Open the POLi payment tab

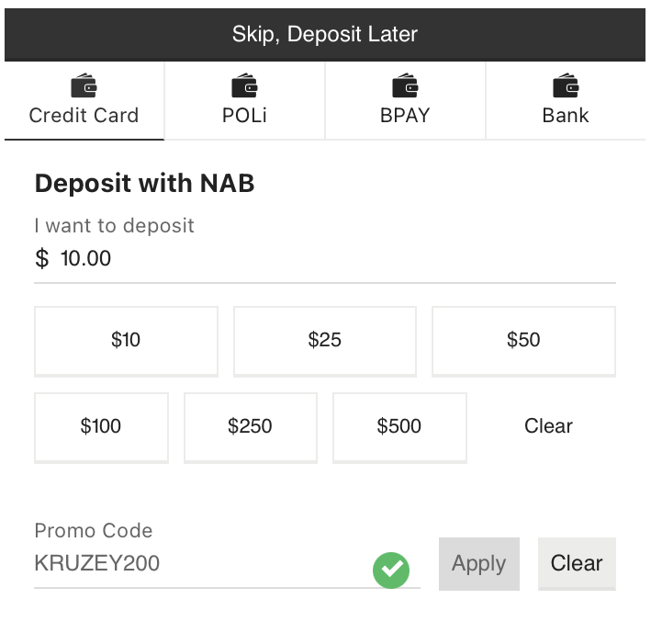coord(244,101)
